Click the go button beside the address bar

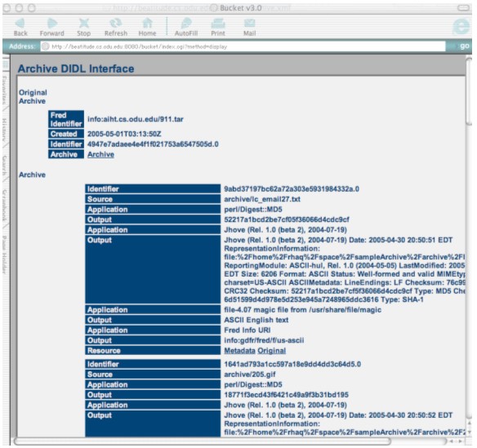pos(464,47)
